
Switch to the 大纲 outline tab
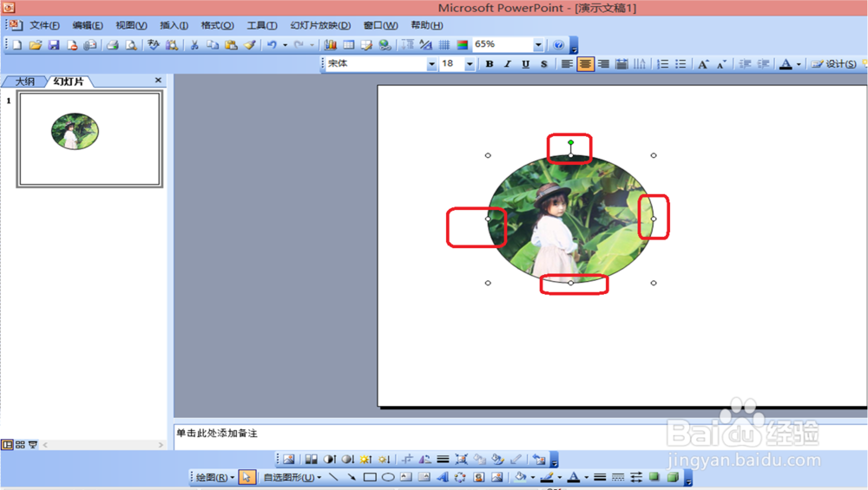pos(25,82)
